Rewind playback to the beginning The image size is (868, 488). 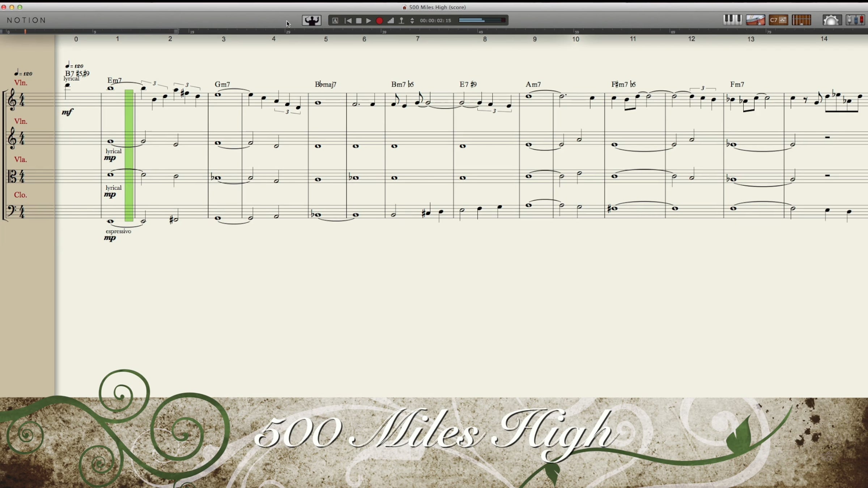348,21
